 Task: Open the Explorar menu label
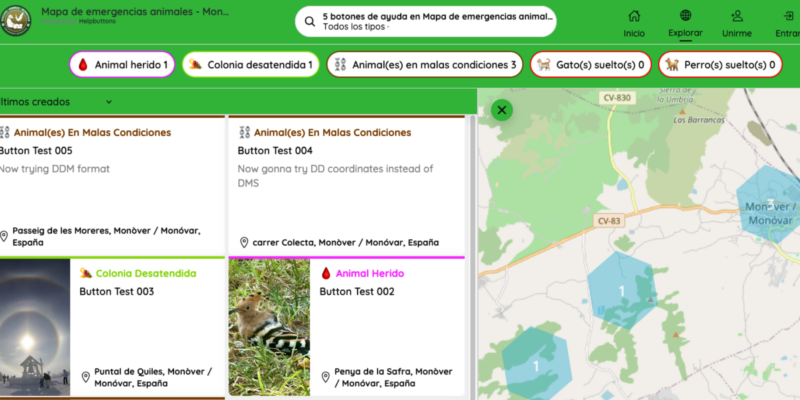686,33
